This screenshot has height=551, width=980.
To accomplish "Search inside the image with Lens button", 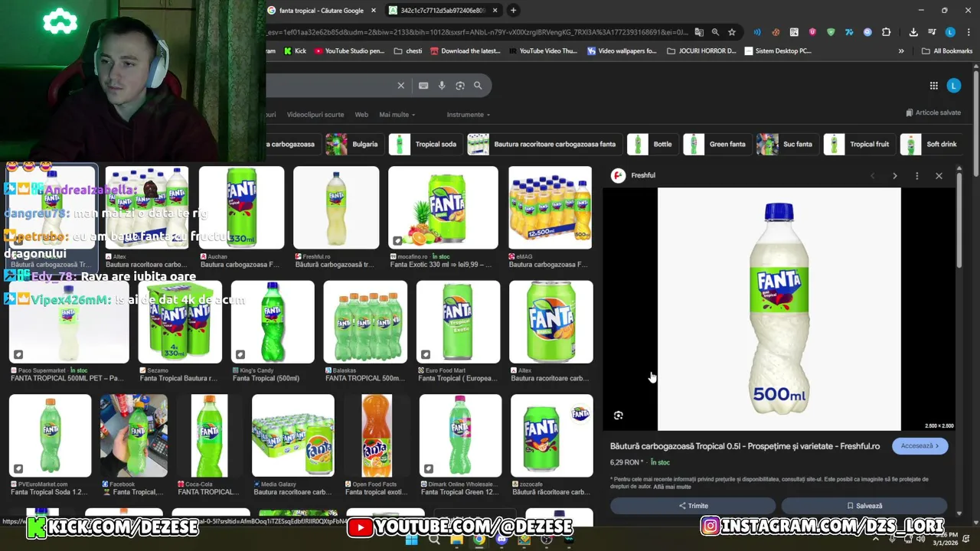I will tap(619, 416).
